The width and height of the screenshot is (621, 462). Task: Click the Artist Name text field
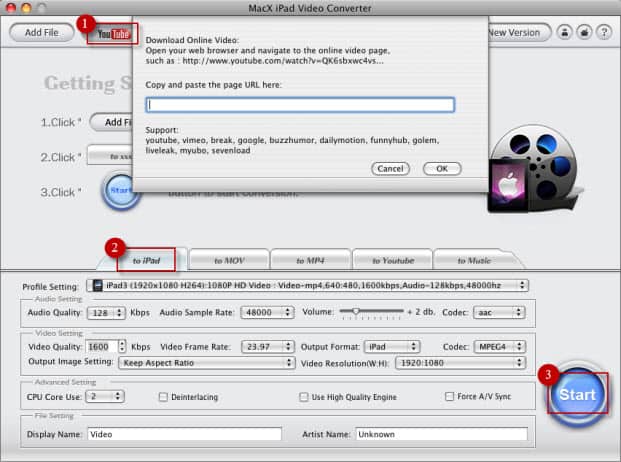coord(442,434)
